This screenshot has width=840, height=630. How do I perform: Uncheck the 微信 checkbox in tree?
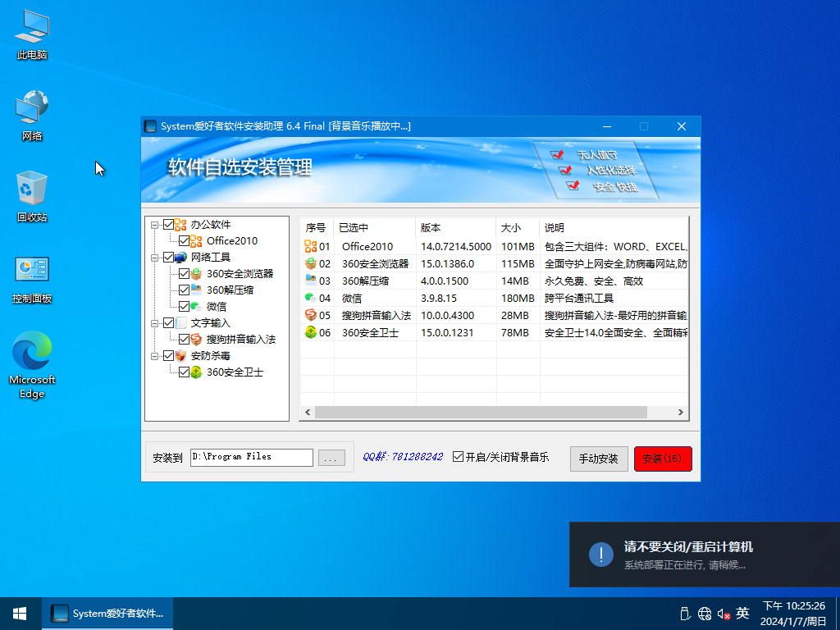(x=184, y=307)
